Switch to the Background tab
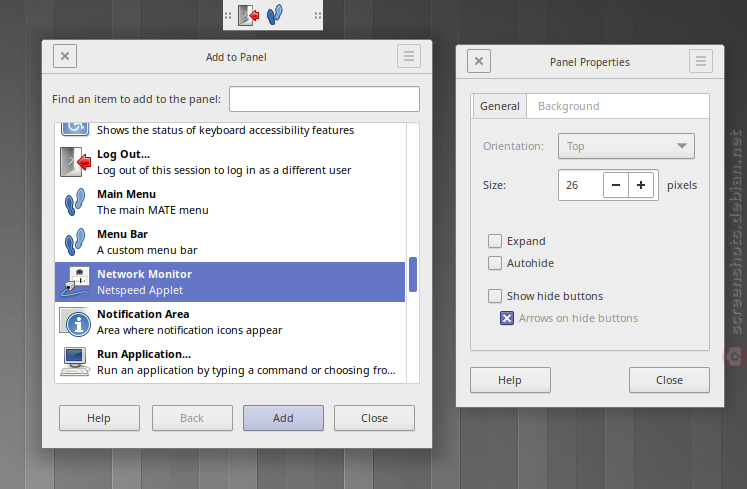The width and height of the screenshot is (747, 489). pyautogui.click(x=568, y=106)
